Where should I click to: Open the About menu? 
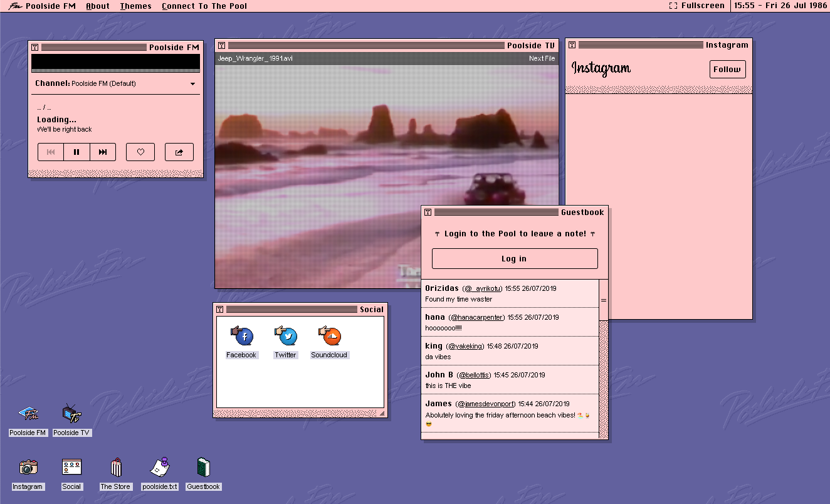pos(98,6)
